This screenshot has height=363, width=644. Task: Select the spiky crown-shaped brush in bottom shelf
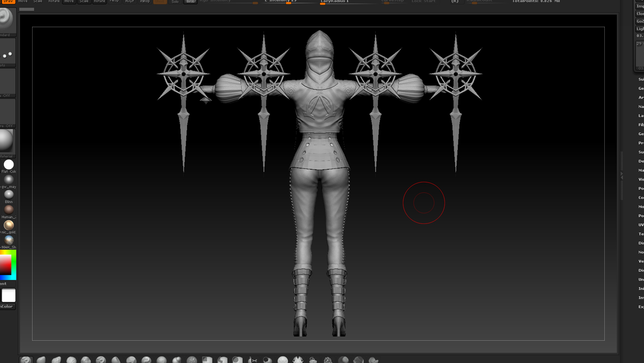point(297,359)
